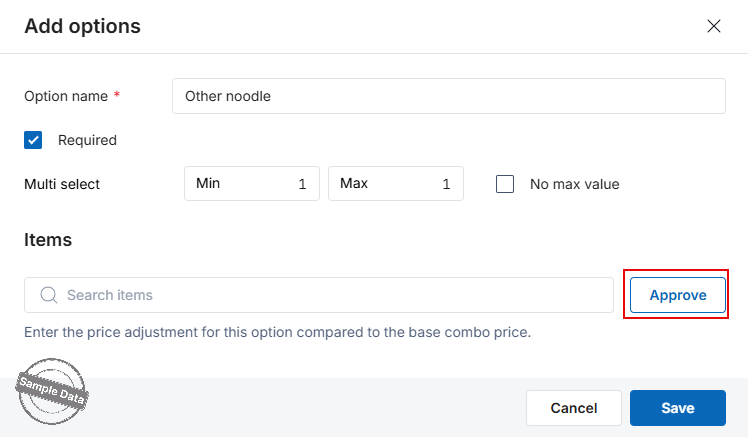Click the Multi select label
Viewport: 748px width, 437px height.
[62, 184]
